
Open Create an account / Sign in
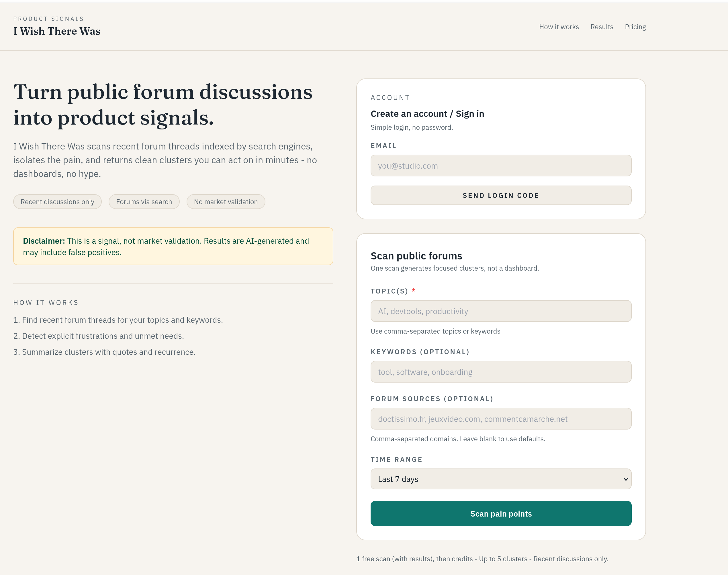(427, 113)
